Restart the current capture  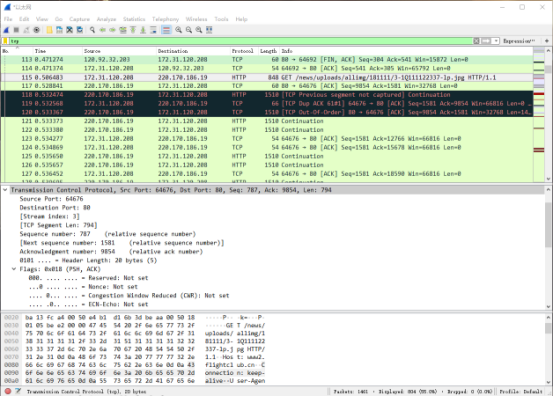tap(26, 30)
